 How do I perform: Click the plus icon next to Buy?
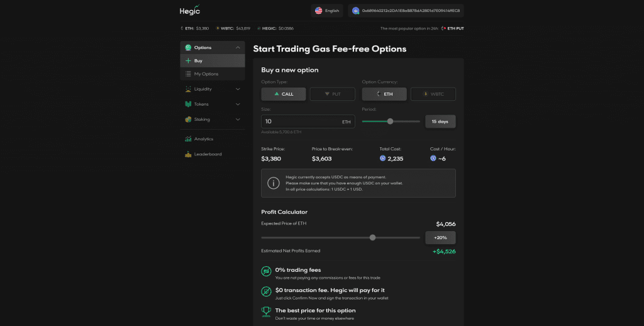pos(188,61)
